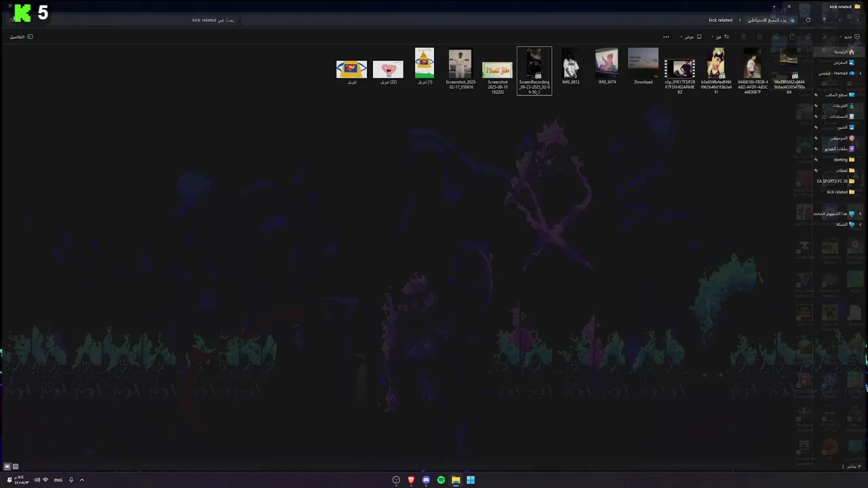Switch to large thumbnails view in status bar
This screenshot has width=868, height=488.
pyautogui.click(x=7, y=466)
